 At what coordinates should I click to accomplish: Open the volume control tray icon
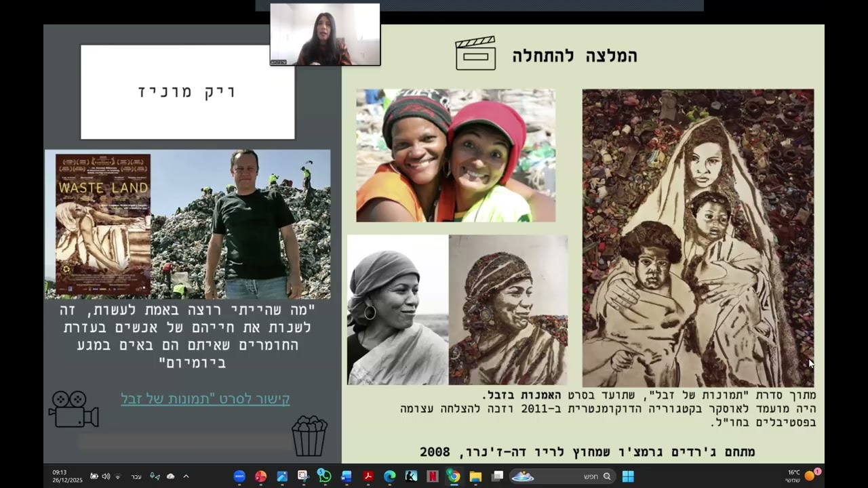coord(106,476)
